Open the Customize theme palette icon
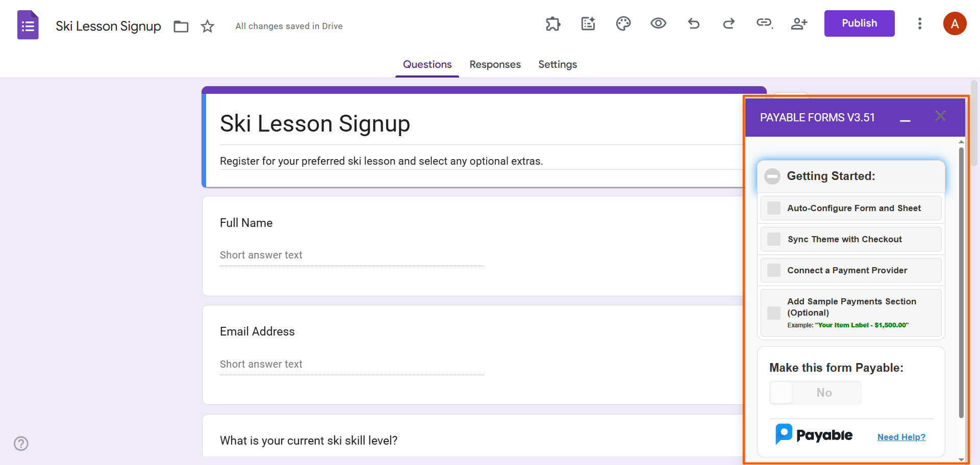This screenshot has height=465, width=980. [623, 23]
